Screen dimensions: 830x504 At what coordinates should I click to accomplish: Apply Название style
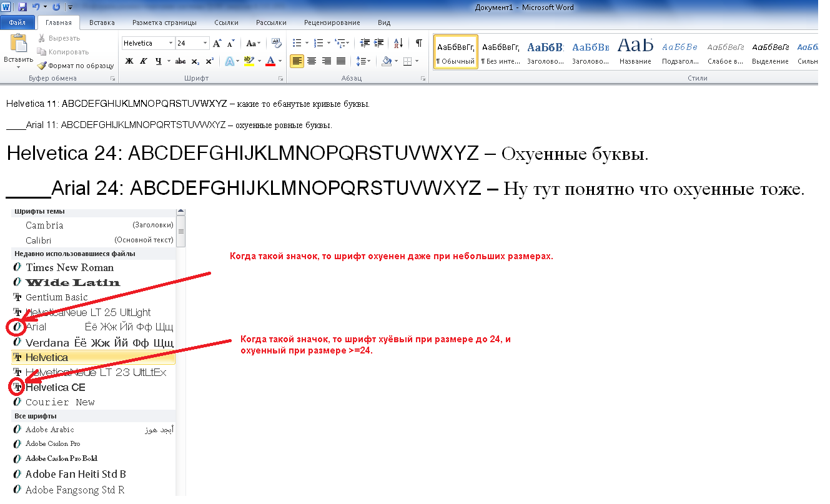[x=635, y=52]
